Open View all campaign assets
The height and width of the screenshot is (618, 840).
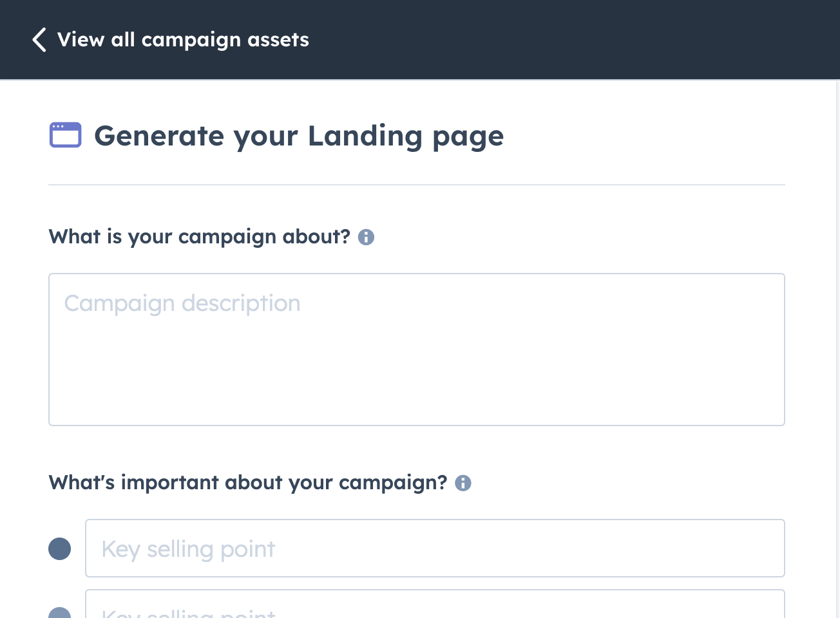tap(183, 39)
